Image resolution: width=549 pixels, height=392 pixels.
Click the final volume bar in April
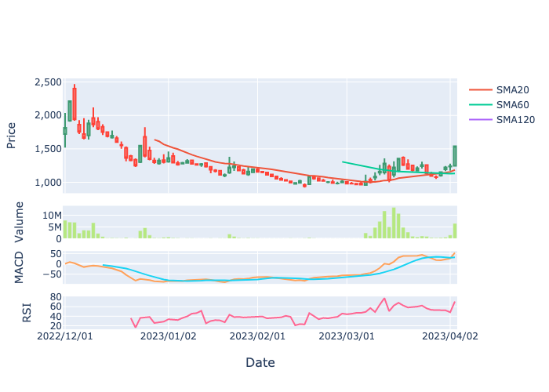(455, 231)
